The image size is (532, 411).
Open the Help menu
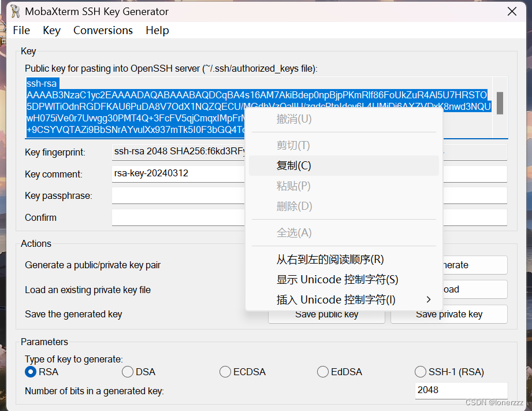[x=157, y=30]
